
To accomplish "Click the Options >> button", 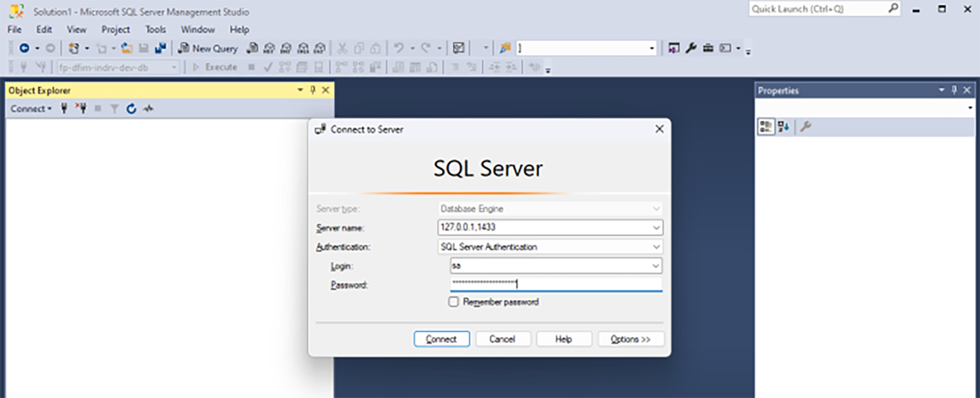I will click(x=631, y=339).
